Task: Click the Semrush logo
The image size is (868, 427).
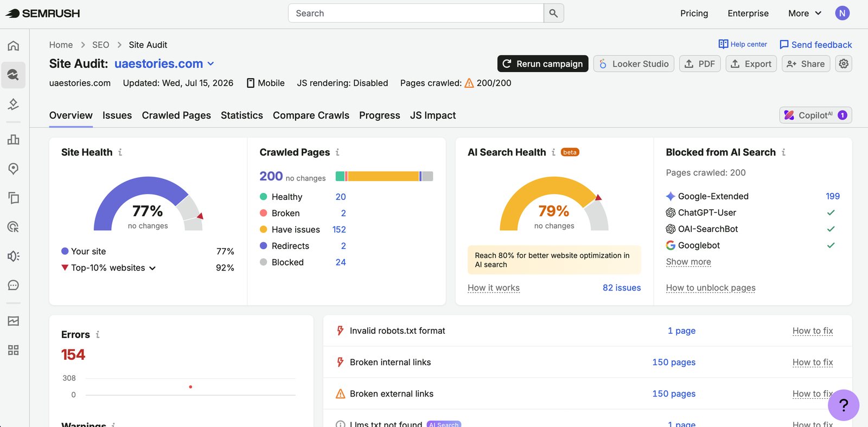Action: click(x=43, y=14)
